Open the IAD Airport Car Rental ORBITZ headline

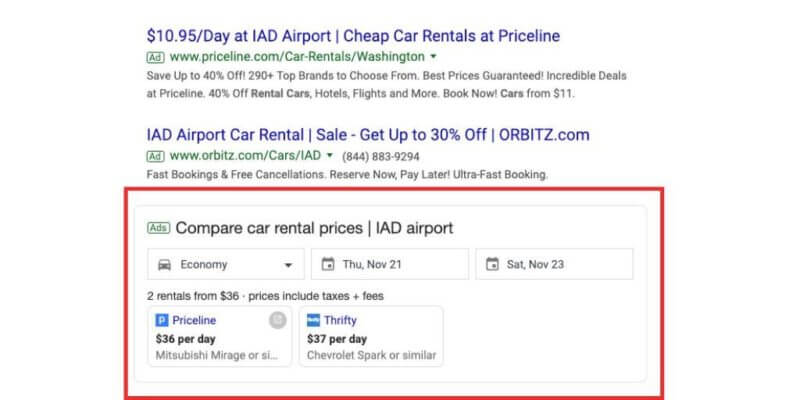coord(368,135)
